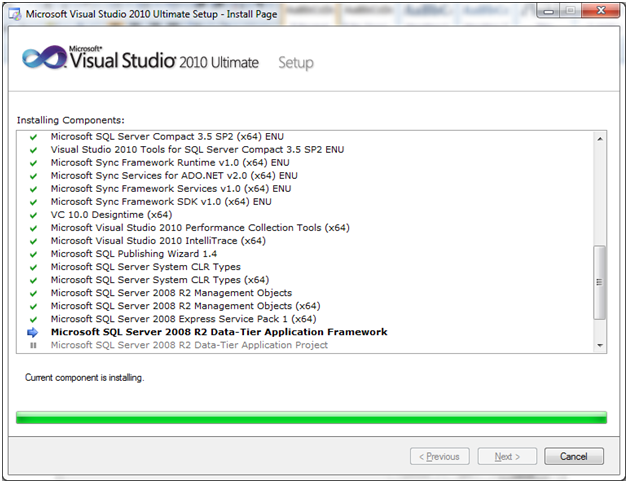This screenshot has height=483, width=628.
Task: Click checkmark next to Sync Framework Runtime v1.0
Action: (x=33, y=163)
